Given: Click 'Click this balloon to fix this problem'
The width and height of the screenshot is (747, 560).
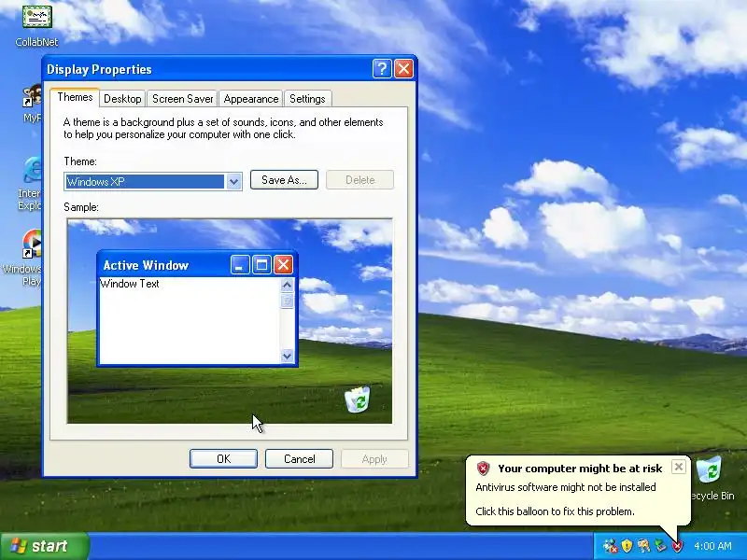Looking at the screenshot, I should click(x=555, y=511).
